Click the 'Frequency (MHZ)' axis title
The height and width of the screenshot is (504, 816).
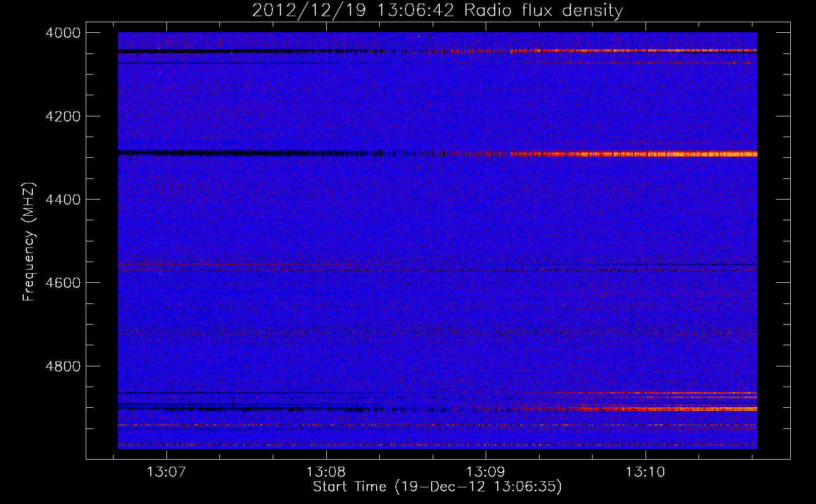pos(29,242)
